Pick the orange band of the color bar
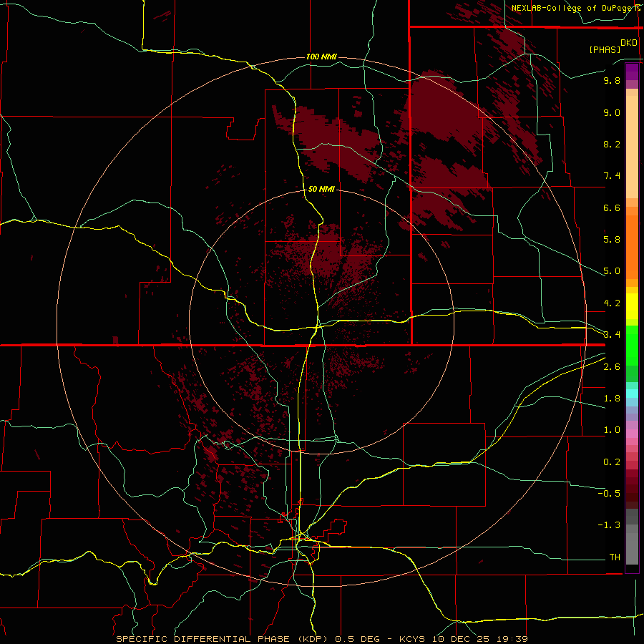This screenshot has width=644, height=644. click(632, 248)
